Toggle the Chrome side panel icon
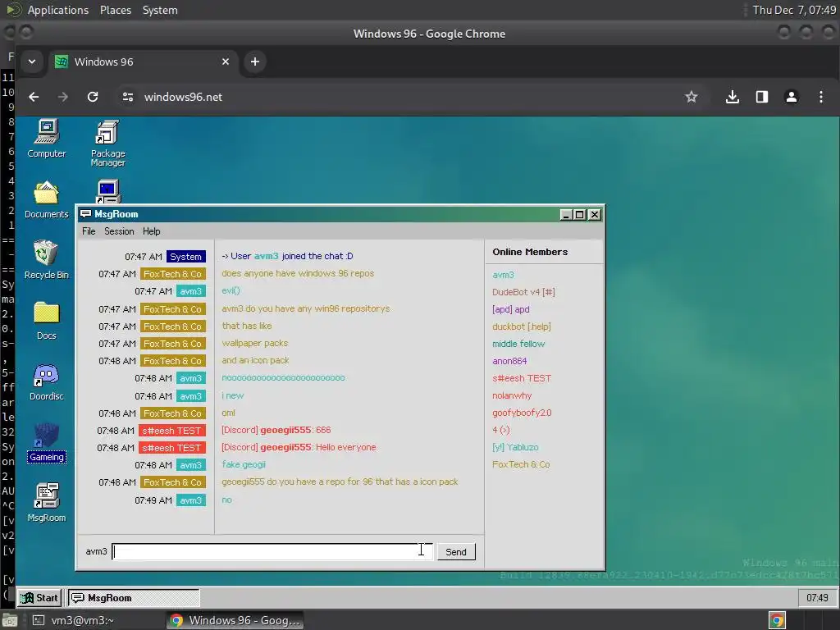The width and height of the screenshot is (840, 630). pyautogui.click(x=762, y=97)
